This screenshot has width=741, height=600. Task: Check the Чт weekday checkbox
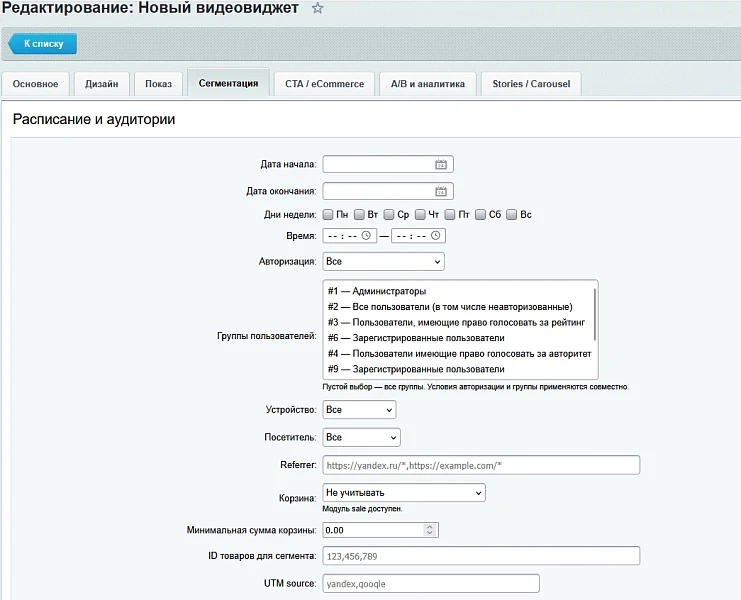click(420, 214)
